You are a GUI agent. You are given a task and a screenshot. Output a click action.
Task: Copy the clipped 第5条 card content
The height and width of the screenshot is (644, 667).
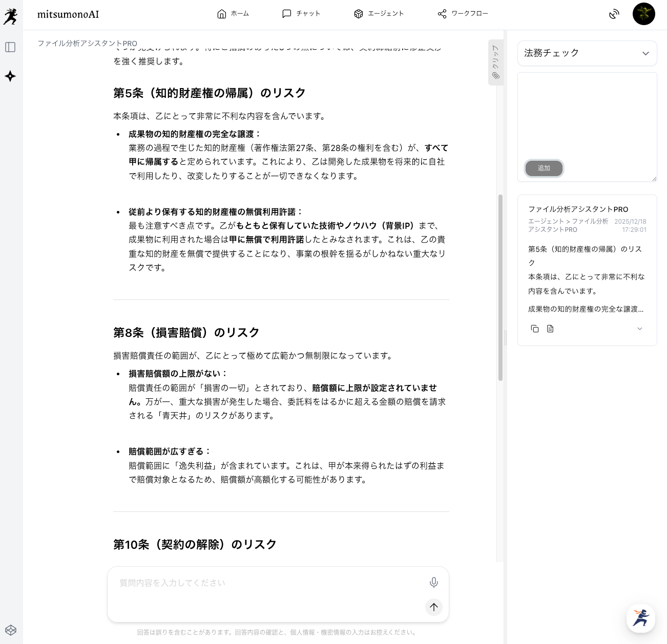tap(535, 329)
